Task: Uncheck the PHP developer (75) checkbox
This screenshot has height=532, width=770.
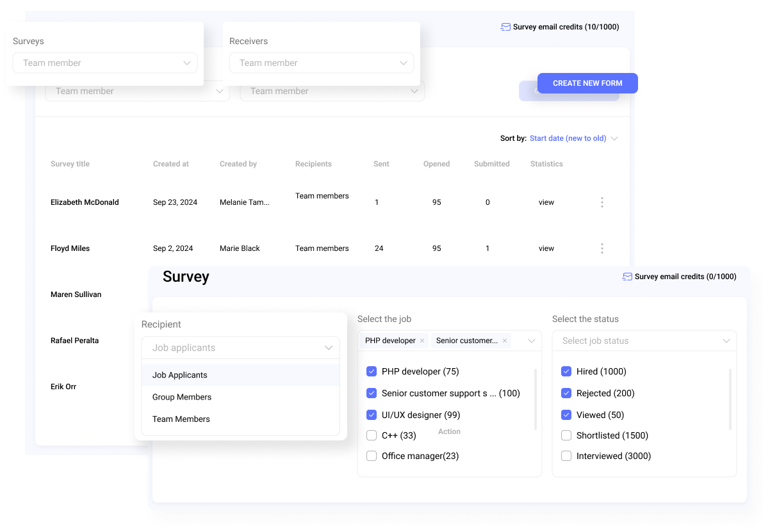Action: [x=372, y=371]
